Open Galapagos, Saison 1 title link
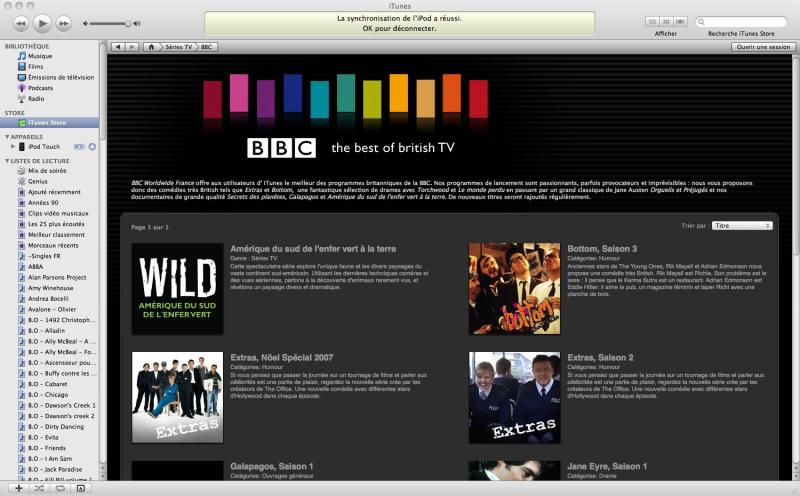The image size is (800, 496). (x=271, y=466)
